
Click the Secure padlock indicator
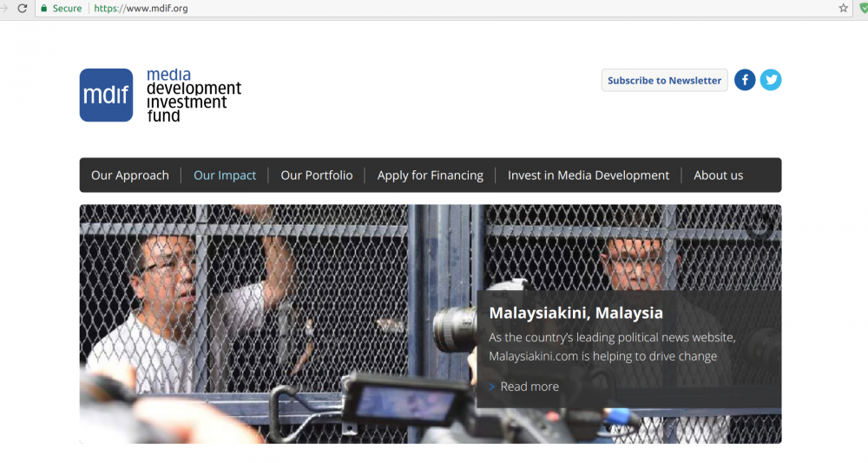pyautogui.click(x=61, y=9)
